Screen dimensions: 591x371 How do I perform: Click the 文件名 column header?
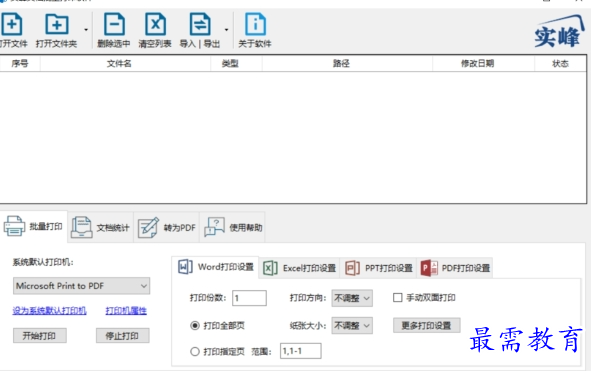coord(125,63)
